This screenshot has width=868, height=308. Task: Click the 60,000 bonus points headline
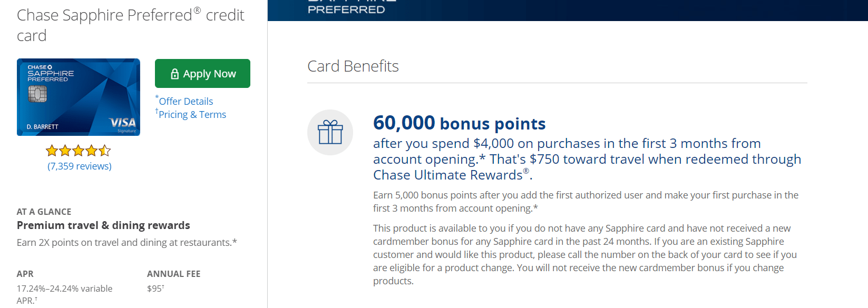(x=459, y=123)
